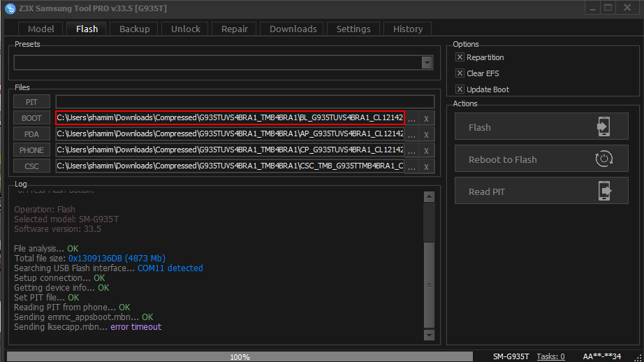This screenshot has width=644, height=362.
Task: Click the 'Set PIT file... OK' log line
Action: point(46,298)
